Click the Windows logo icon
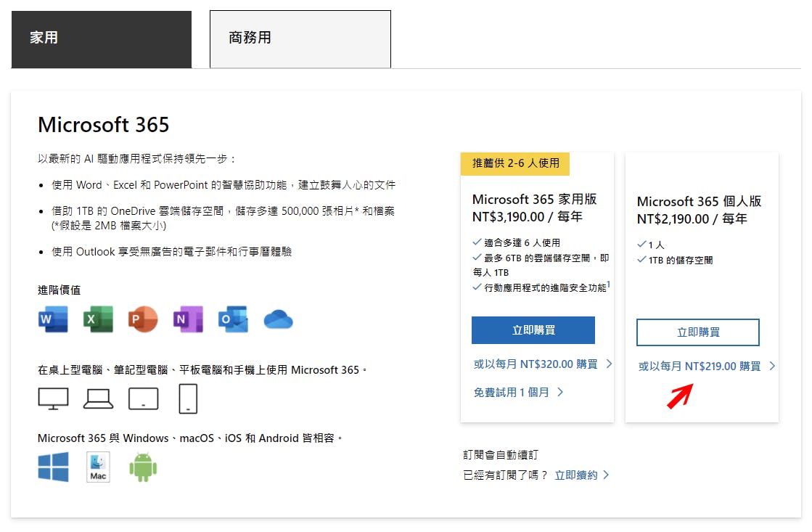The image size is (812, 532). tap(53, 467)
